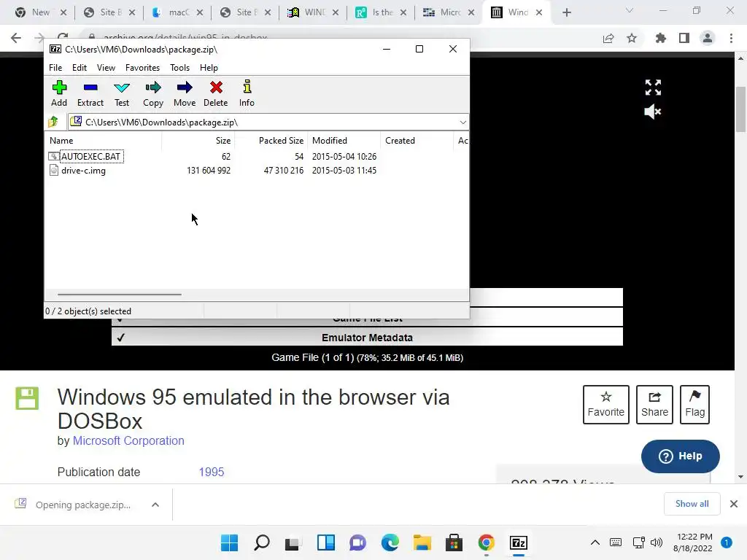Image resolution: width=747 pixels, height=560 pixels.
Task: Select the Copy toolbar icon
Action: pos(153,94)
